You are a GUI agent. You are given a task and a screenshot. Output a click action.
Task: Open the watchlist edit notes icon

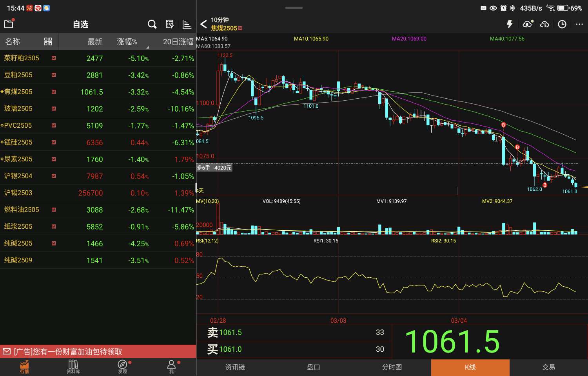[x=170, y=24]
